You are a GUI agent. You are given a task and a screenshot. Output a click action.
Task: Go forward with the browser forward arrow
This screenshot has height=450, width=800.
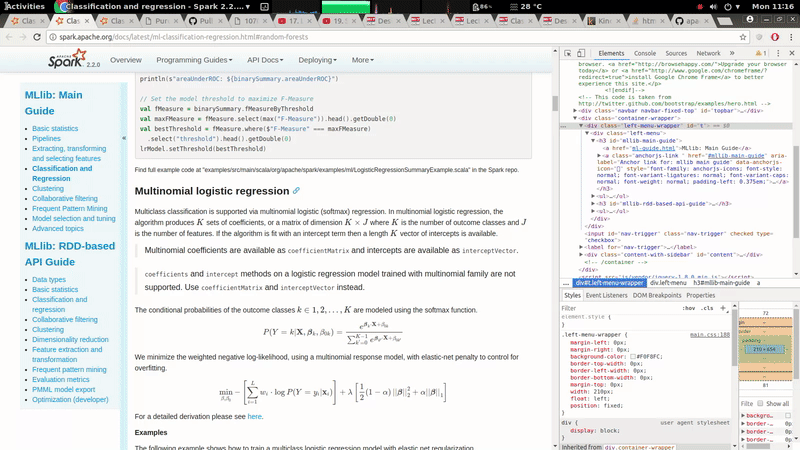click(23, 37)
